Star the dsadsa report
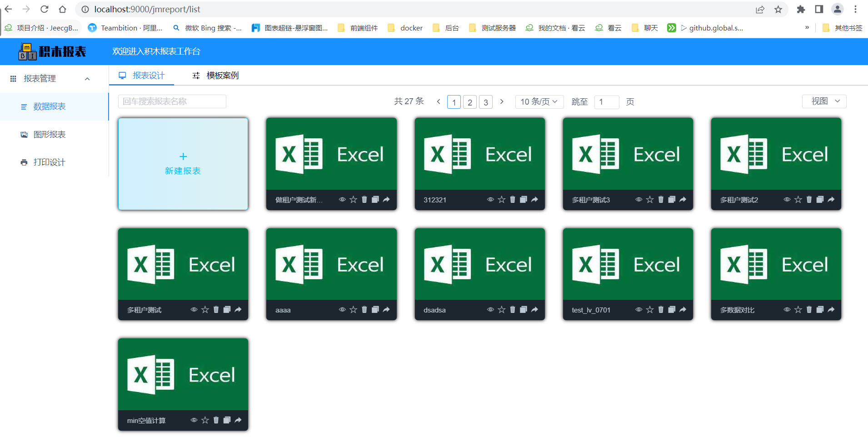This screenshot has width=868, height=438. click(x=501, y=310)
